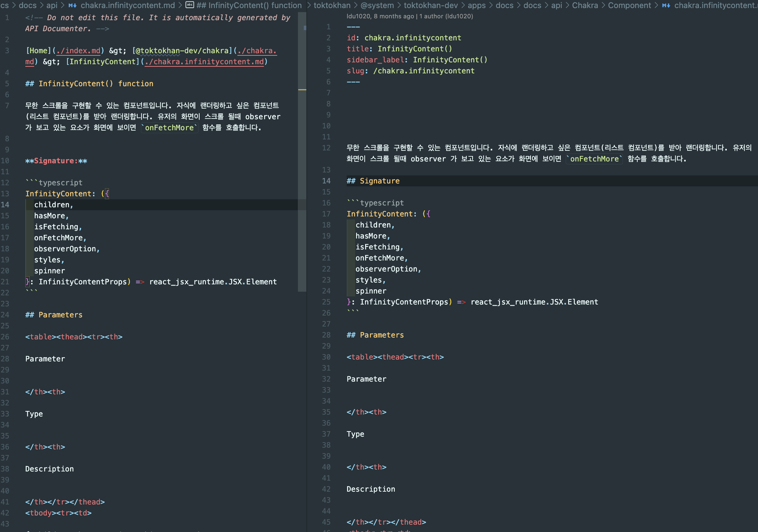Open the 'Chakra' breadcrumb folder

585,5
